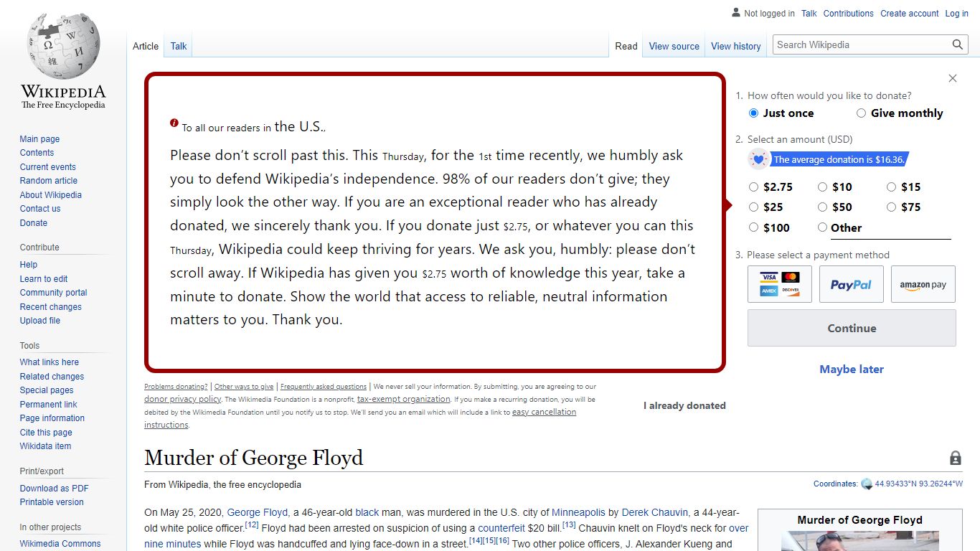Click Donate in sidebar

[x=34, y=223]
